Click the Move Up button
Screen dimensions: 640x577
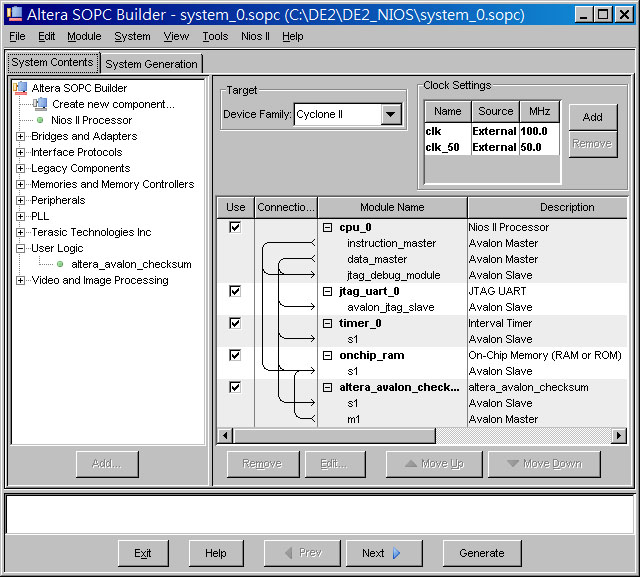(434, 464)
